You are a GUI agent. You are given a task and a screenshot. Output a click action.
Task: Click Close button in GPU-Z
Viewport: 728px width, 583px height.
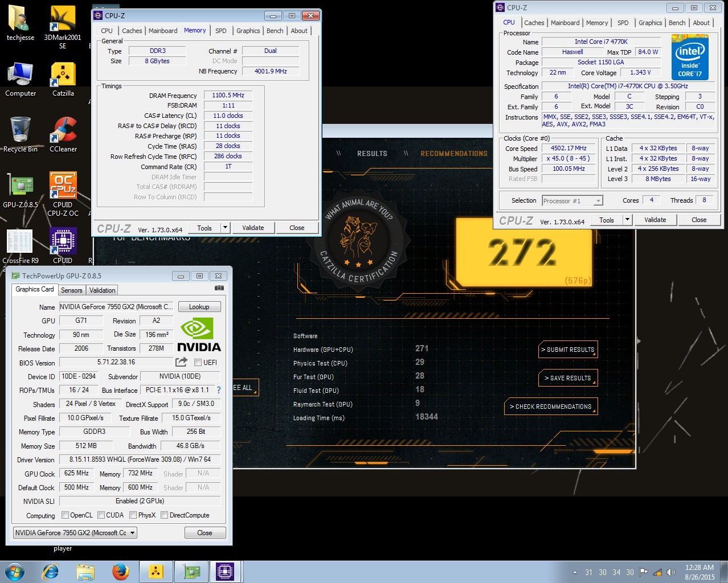(205, 533)
